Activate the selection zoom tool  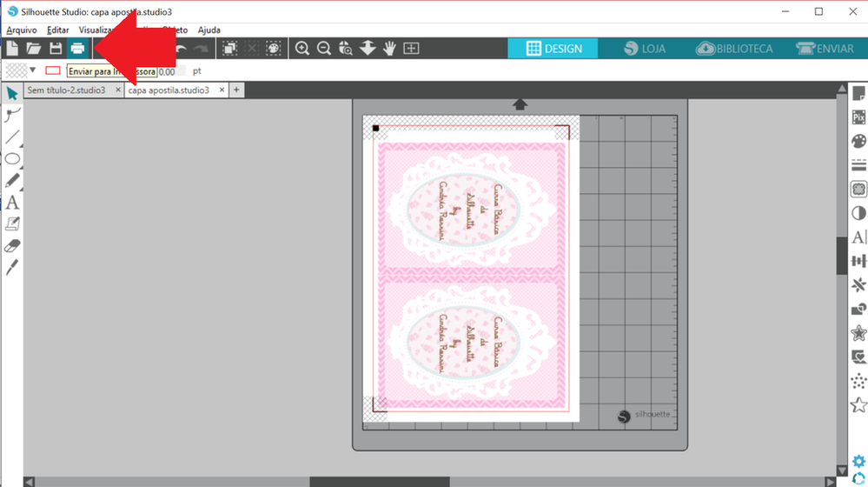[346, 49]
